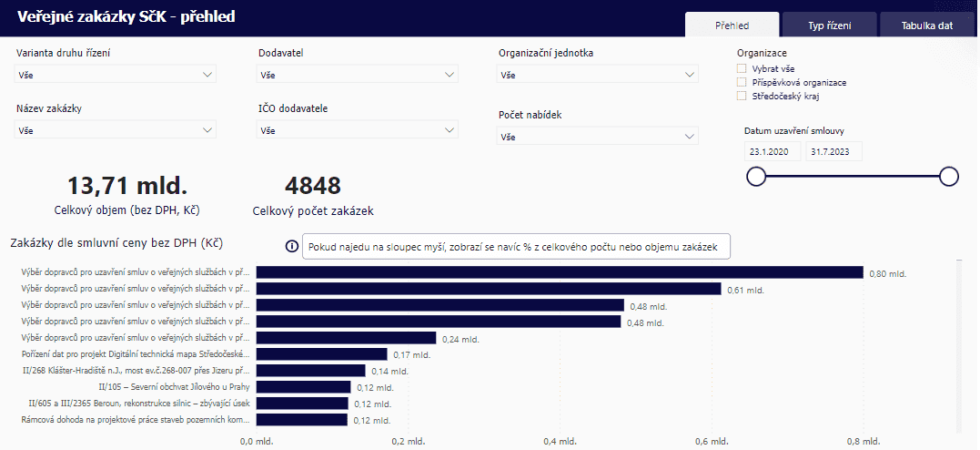The image size is (980, 450).
Task: Click the info icon above the chart
Action: coord(292,247)
